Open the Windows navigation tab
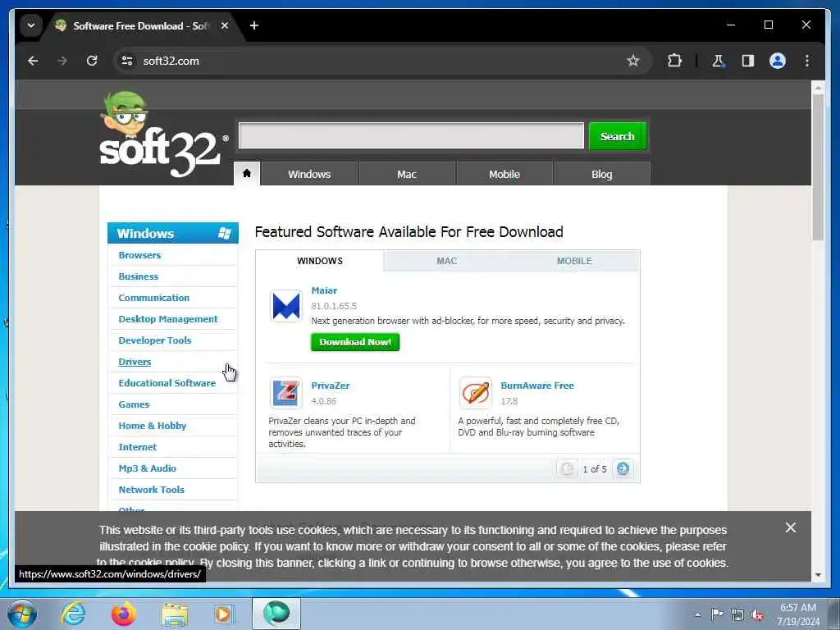The height and width of the screenshot is (630, 840). click(309, 174)
